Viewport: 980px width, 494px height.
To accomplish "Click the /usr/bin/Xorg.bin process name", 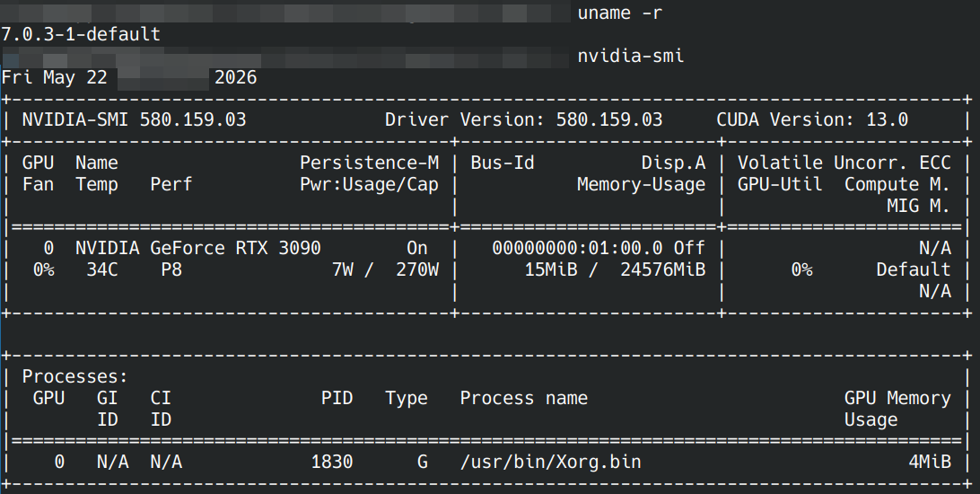I will click(551, 462).
